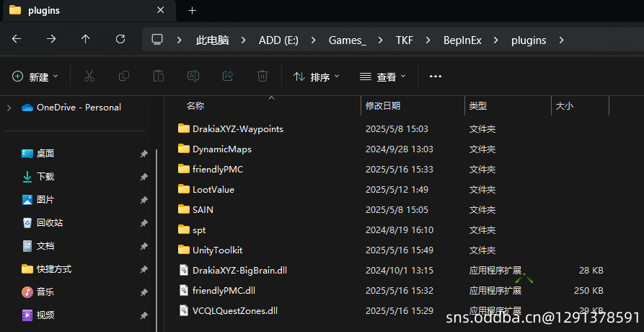Viewport: 644px width, 332px height.
Task: Open the 排序 (Sort) dropdown
Action: click(317, 77)
